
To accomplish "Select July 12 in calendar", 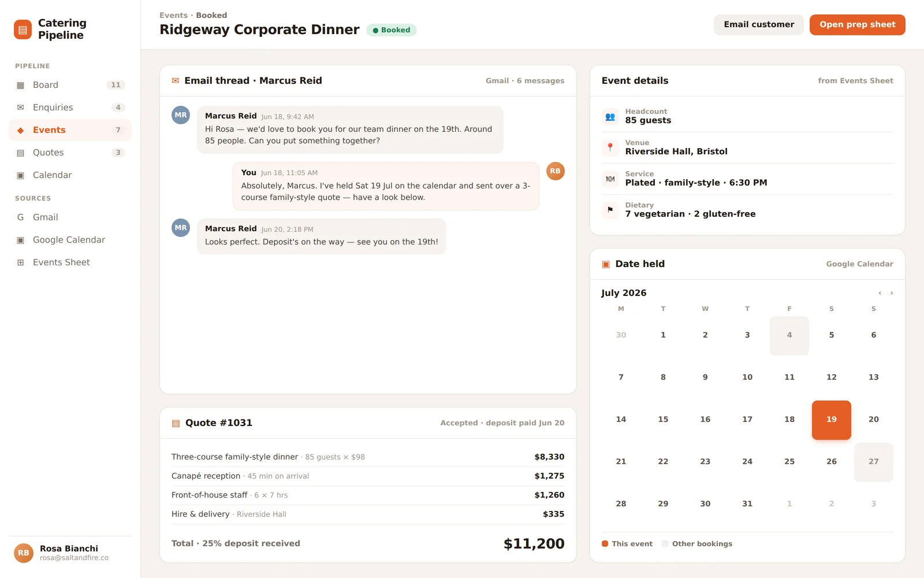I will pos(832,377).
